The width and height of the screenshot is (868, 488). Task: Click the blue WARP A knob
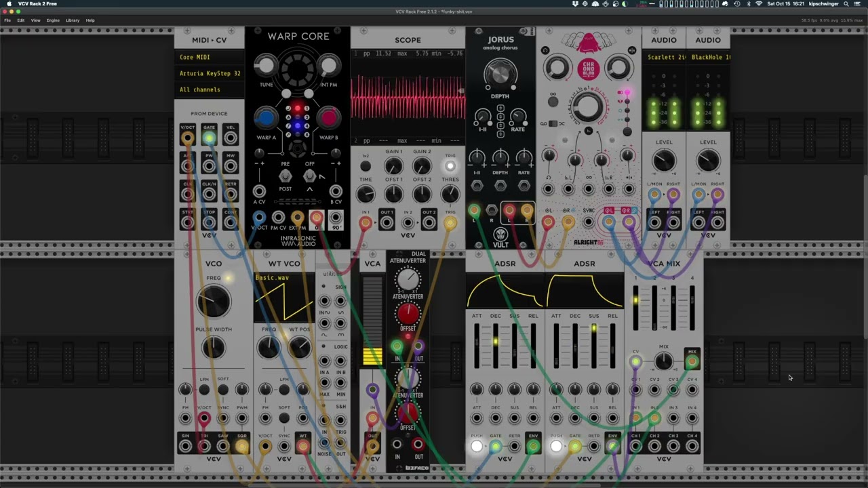point(265,119)
